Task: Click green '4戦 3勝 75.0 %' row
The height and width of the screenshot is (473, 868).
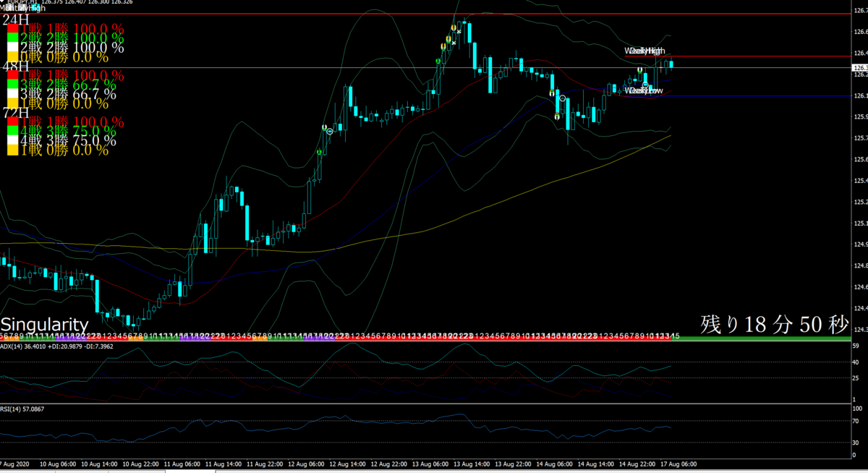Action: pos(68,131)
